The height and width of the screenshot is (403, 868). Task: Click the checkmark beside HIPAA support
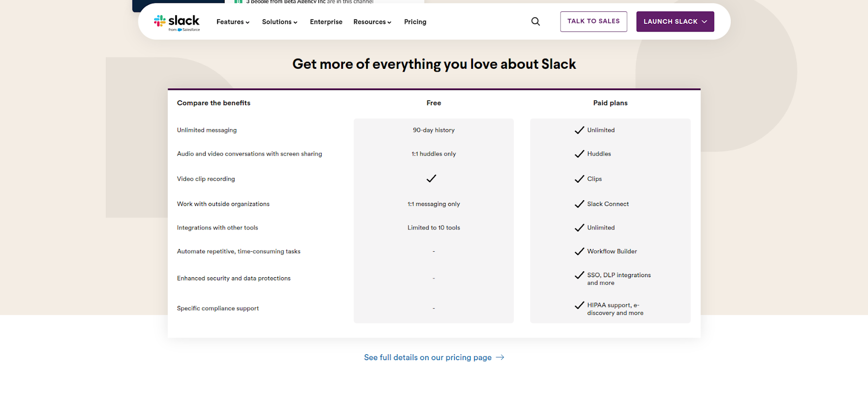(x=579, y=305)
